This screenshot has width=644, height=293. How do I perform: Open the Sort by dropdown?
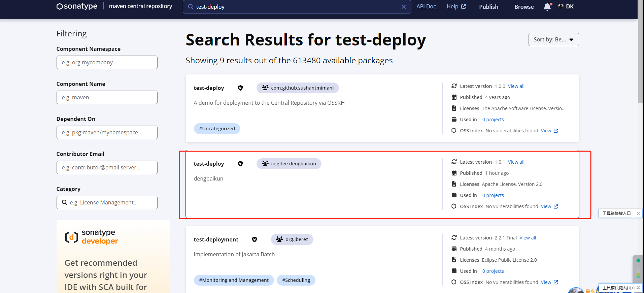click(x=553, y=39)
